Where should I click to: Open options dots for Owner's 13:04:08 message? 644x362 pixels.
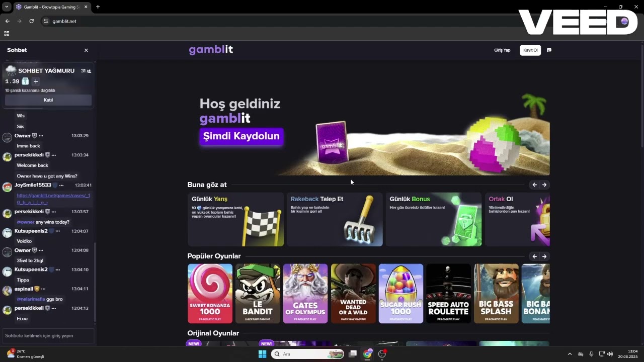pos(41,250)
